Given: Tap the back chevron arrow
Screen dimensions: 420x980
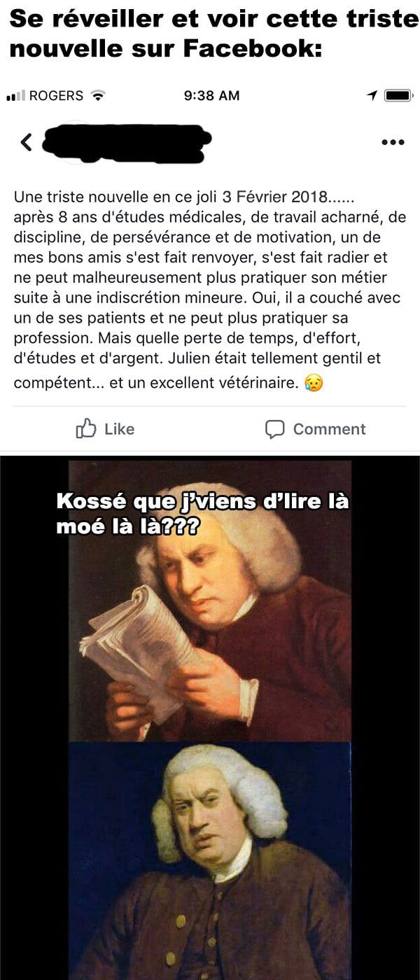Looking at the screenshot, I should coord(26,142).
